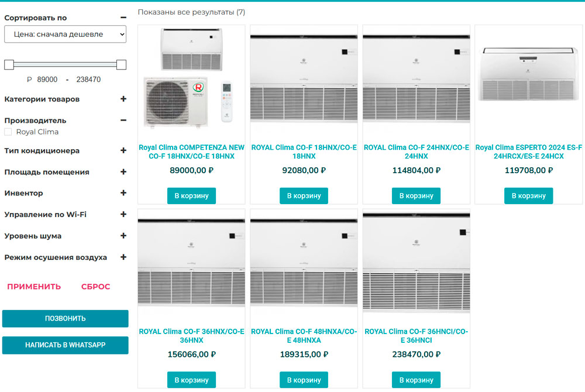Screen dimensions: 585x392
Task: Expand the Уровень шума filter
Action: pyautogui.click(x=123, y=236)
